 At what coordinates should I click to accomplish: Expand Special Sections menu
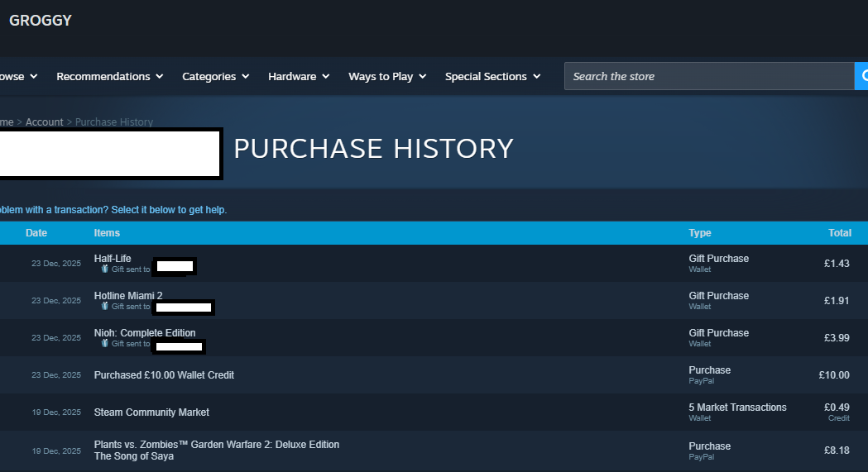pos(492,76)
